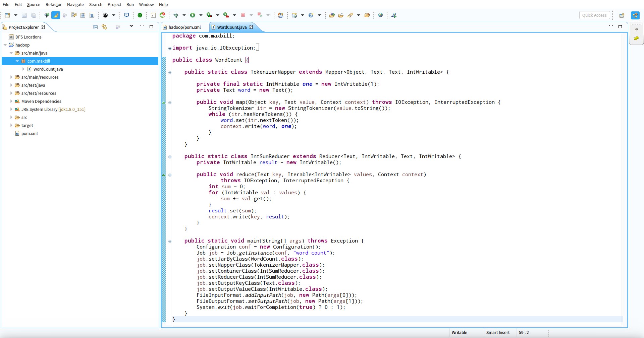This screenshot has height=338, width=644.
Task: Expand the WordCount.java tree node
Action: (23, 69)
